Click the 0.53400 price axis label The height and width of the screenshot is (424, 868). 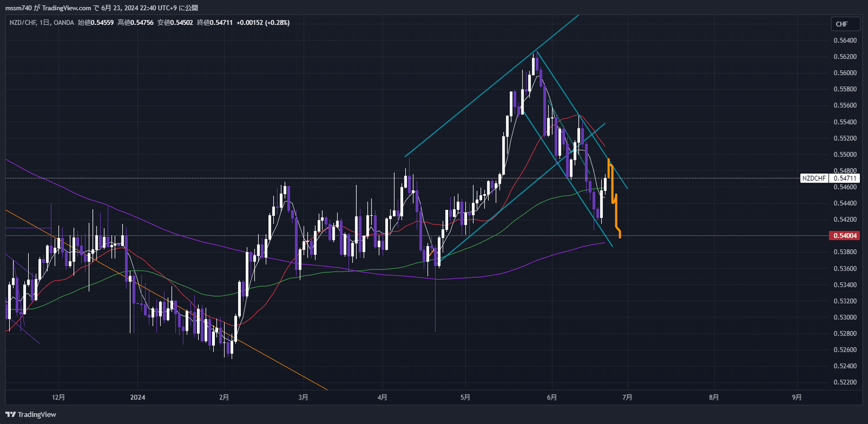tap(845, 285)
